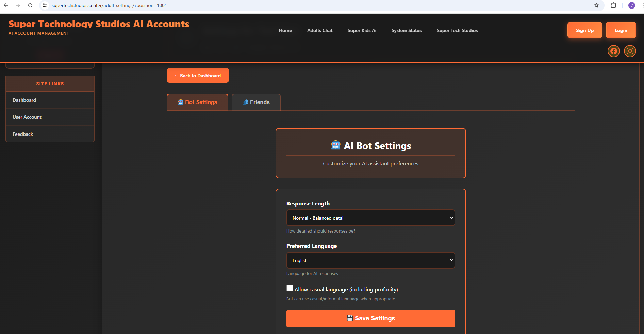Switch to the Friends tab
This screenshot has width=644, height=334.
[256, 102]
